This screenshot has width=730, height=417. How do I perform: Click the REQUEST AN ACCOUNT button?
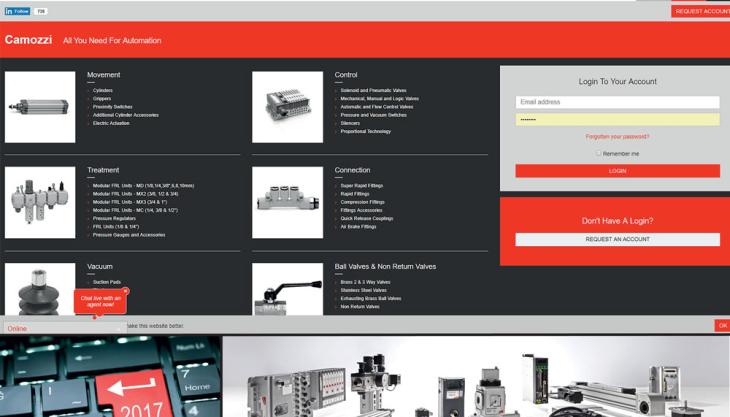[617, 239]
